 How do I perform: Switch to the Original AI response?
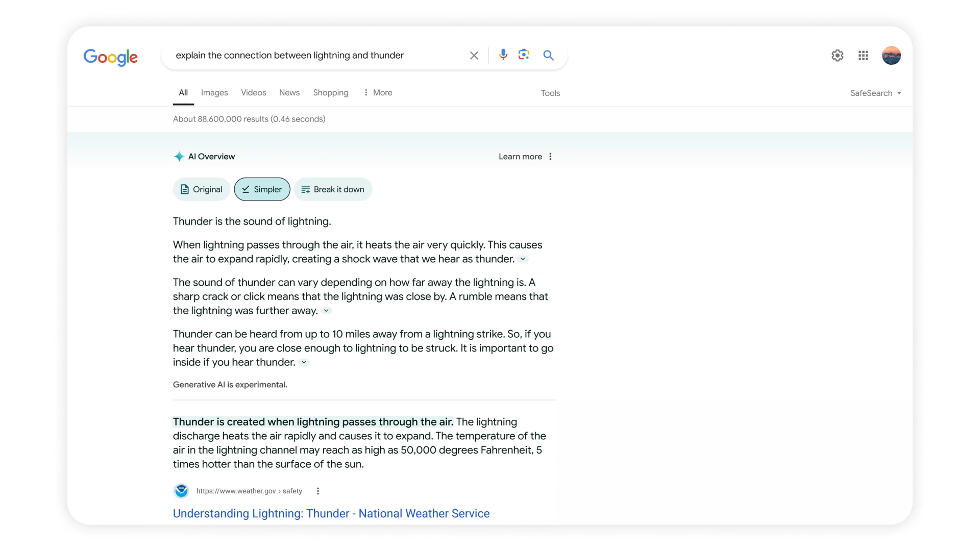coord(201,189)
